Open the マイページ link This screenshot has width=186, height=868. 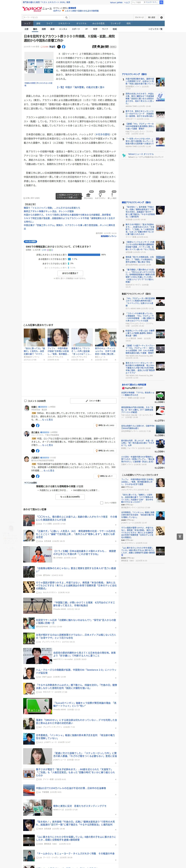(x=139, y=17)
